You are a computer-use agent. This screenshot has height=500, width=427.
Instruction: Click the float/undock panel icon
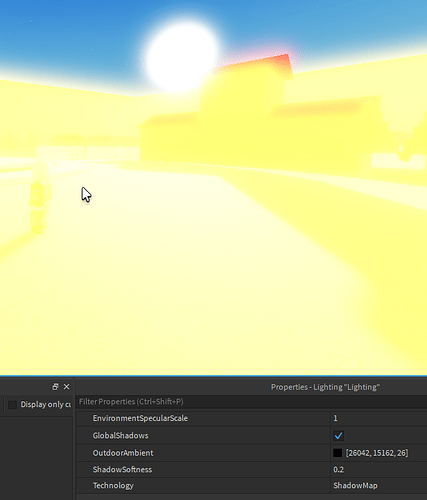click(x=55, y=387)
